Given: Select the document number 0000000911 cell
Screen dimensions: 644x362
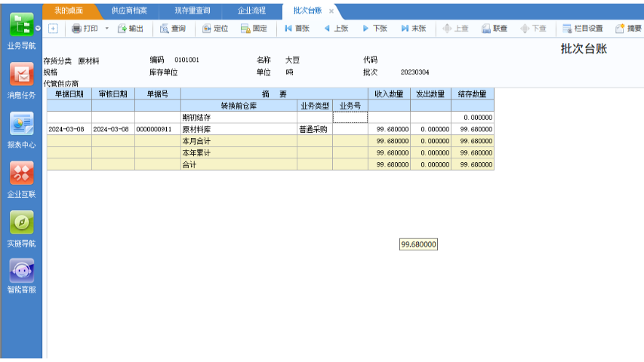Looking at the screenshot, I should 158,129.
